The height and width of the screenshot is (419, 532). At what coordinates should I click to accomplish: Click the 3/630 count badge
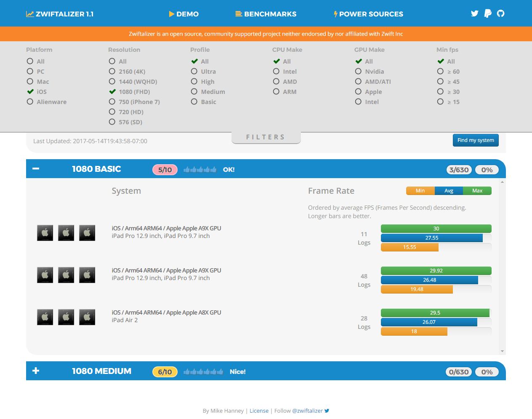459,170
